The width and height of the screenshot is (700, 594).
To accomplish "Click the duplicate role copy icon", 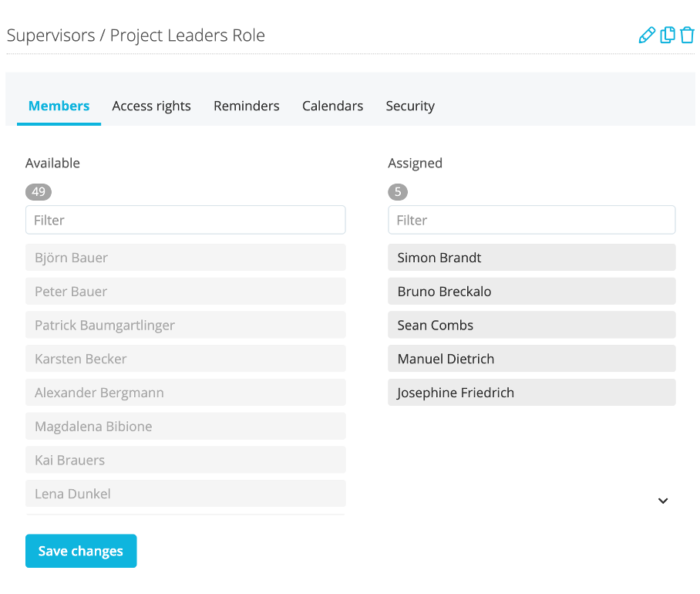I will [x=668, y=35].
